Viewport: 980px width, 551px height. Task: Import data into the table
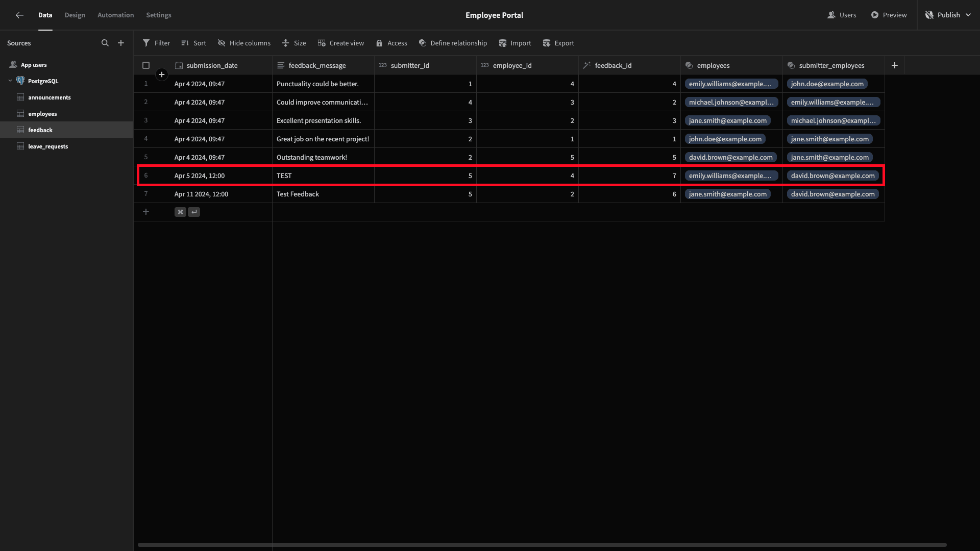pyautogui.click(x=515, y=43)
